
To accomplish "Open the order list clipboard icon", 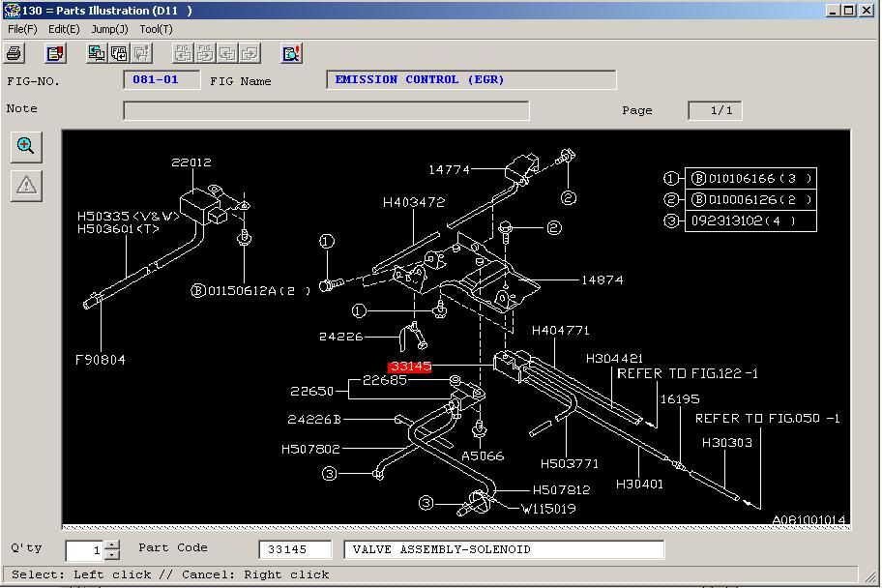I will [55, 53].
